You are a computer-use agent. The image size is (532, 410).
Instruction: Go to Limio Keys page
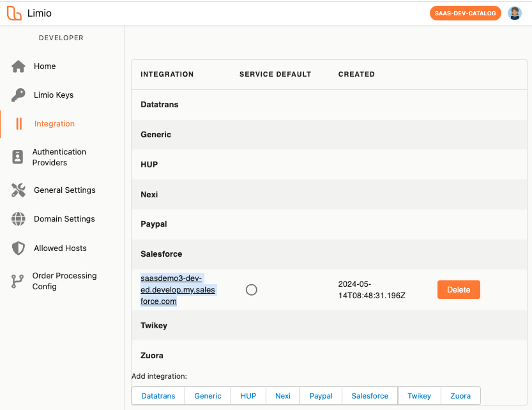54,95
